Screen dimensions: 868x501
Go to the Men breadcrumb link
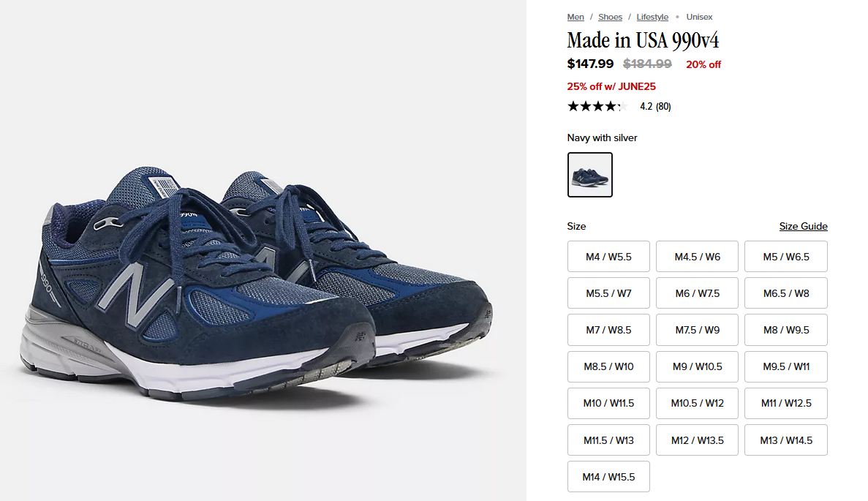[x=575, y=17]
